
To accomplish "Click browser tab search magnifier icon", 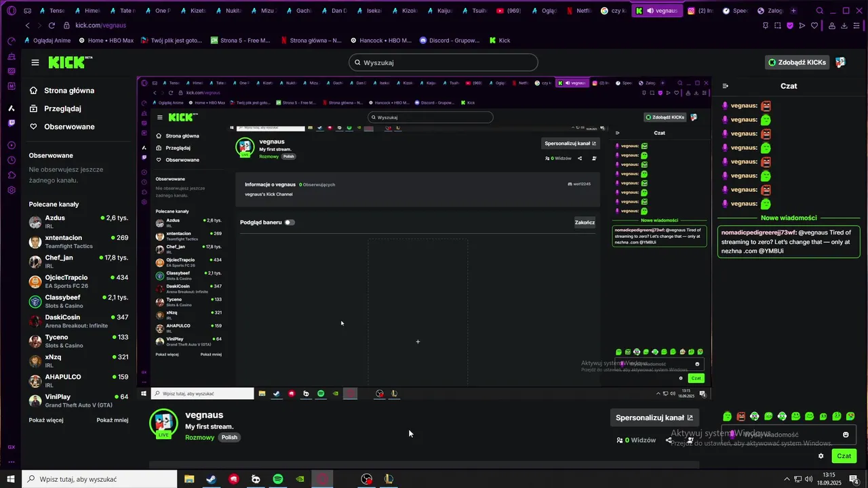I will [x=820, y=11].
